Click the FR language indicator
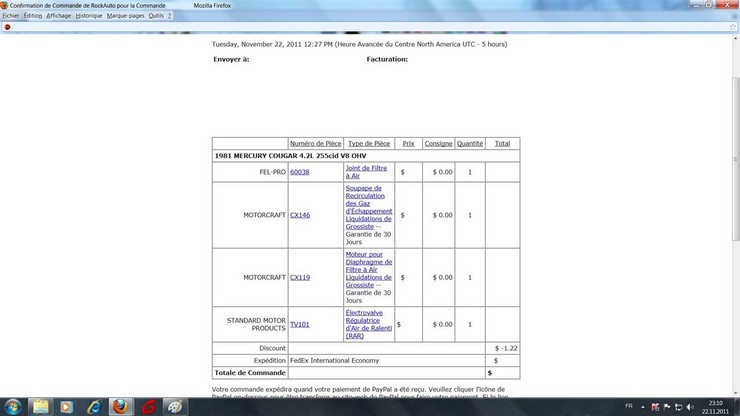This screenshot has height=416, width=740. pyautogui.click(x=629, y=406)
